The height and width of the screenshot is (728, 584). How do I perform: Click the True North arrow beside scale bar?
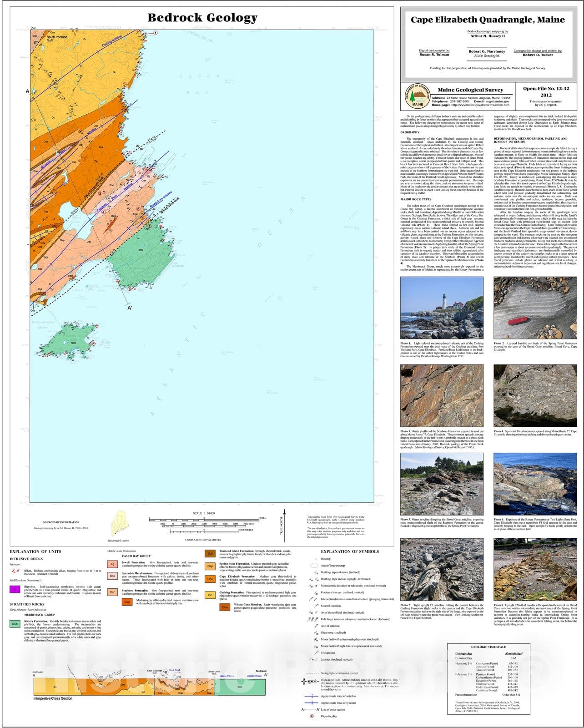(x=284, y=522)
